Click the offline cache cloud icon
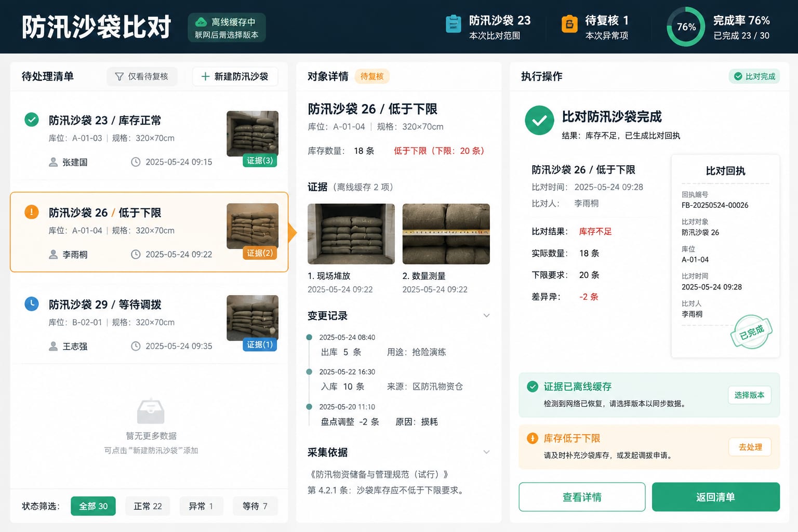Image resolution: width=798 pixels, height=532 pixels. (201, 22)
